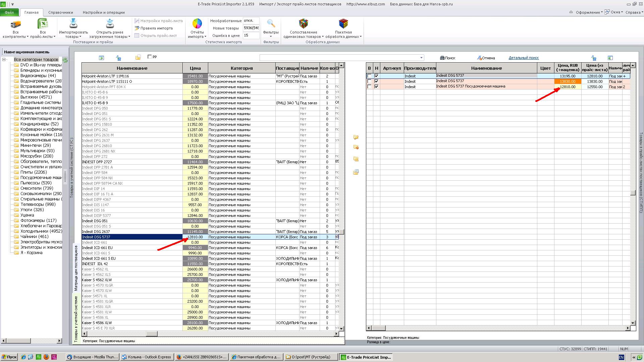Select the Холодильники (4952) category
This screenshot has width=644, height=362.
point(41,231)
